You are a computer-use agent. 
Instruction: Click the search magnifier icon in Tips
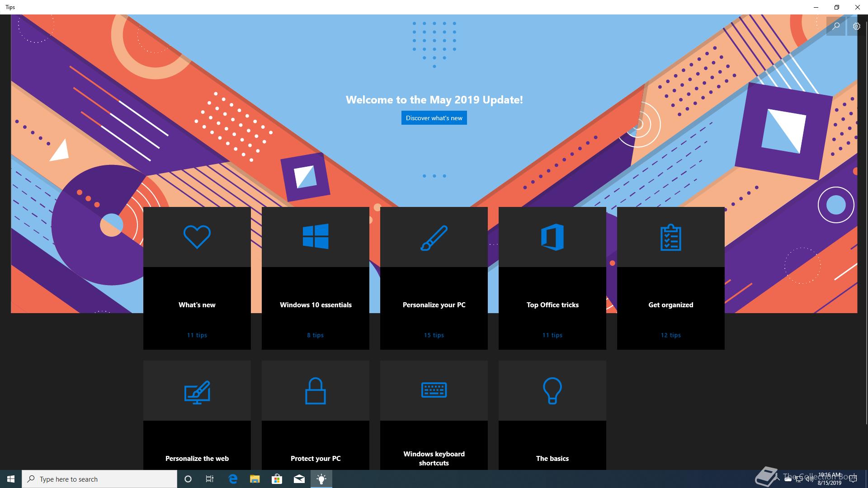coord(836,26)
